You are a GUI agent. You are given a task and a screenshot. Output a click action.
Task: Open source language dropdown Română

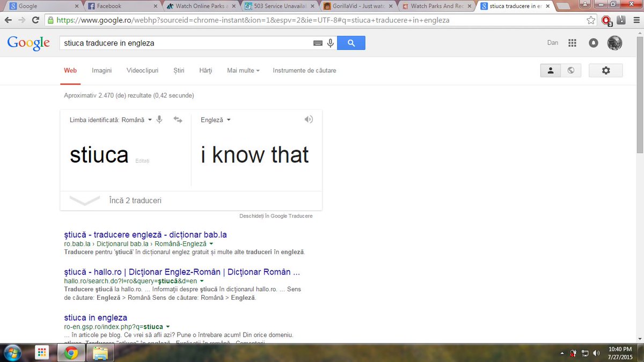click(111, 120)
